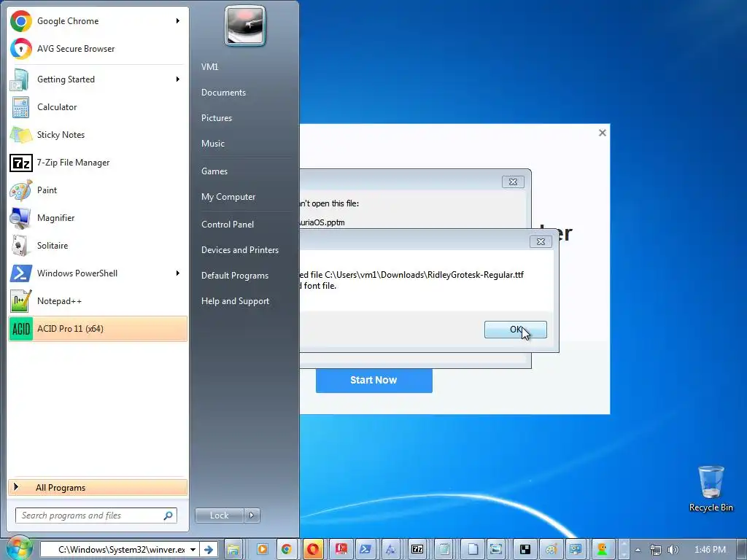Close the font file error dialog
Screen dimensions: 747x560
(541, 241)
